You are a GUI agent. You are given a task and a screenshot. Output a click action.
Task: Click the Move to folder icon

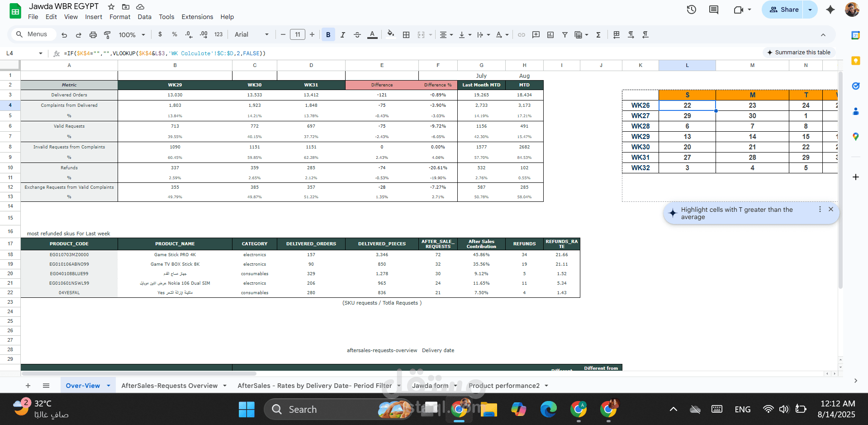pyautogui.click(x=126, y=7)
